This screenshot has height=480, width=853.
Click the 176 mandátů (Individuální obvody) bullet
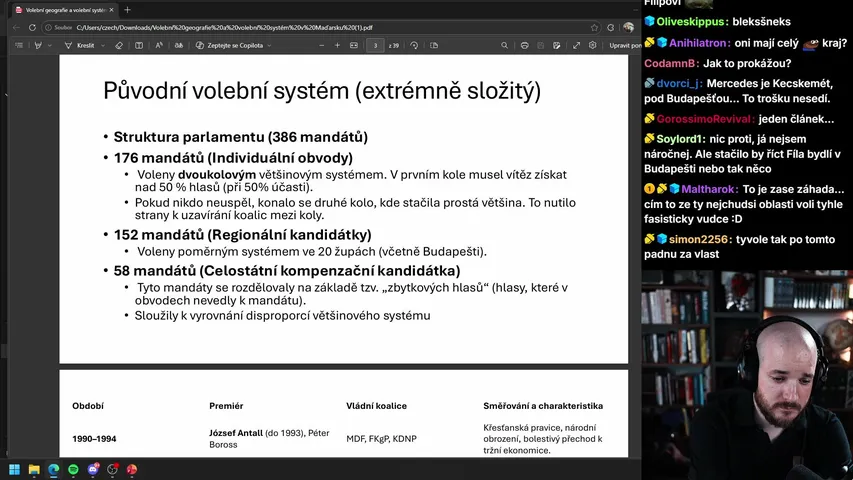tap(233, 158)
